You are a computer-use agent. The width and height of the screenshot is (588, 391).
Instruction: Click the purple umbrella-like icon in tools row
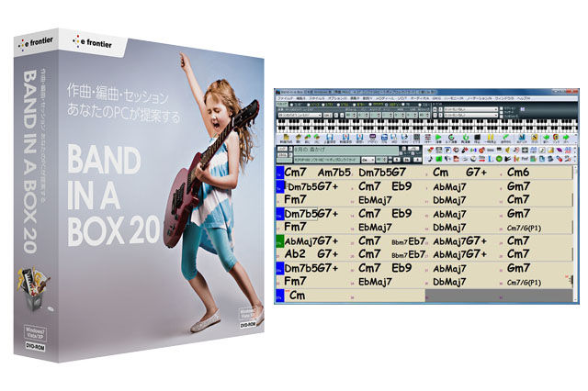[560, 150]
